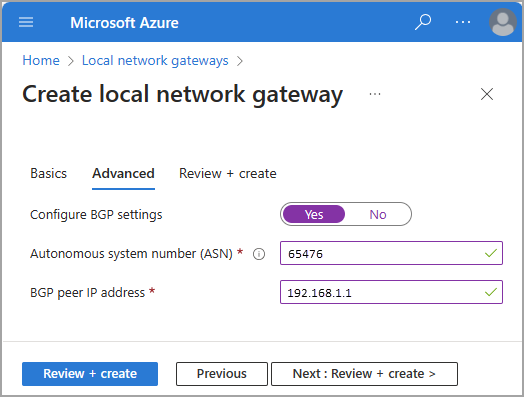Click the chevron after Local network gateways
This screenshot has width=524, height=397.
pyautogui.click(x=240, y=61)
